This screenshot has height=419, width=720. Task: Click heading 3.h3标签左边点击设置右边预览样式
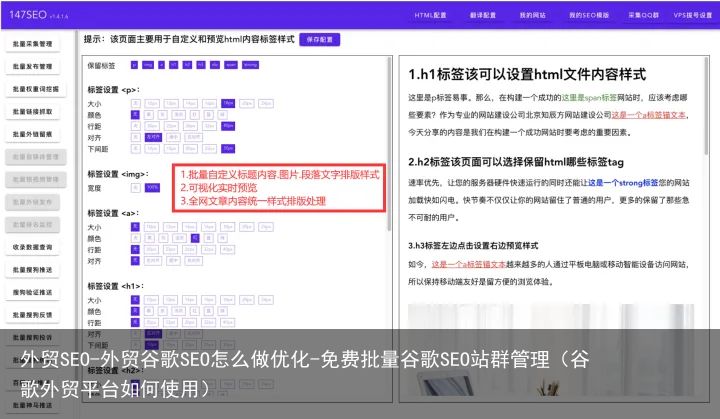pos(473,246)
